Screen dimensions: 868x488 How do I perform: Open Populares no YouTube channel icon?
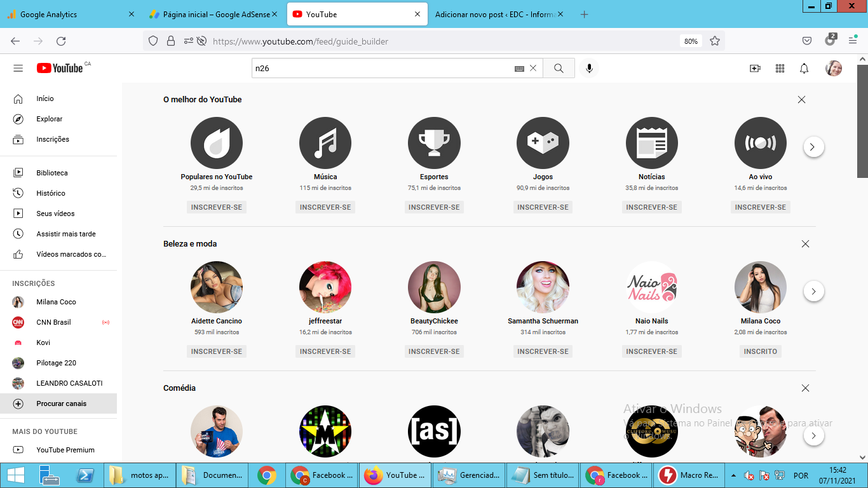point(217,143)
